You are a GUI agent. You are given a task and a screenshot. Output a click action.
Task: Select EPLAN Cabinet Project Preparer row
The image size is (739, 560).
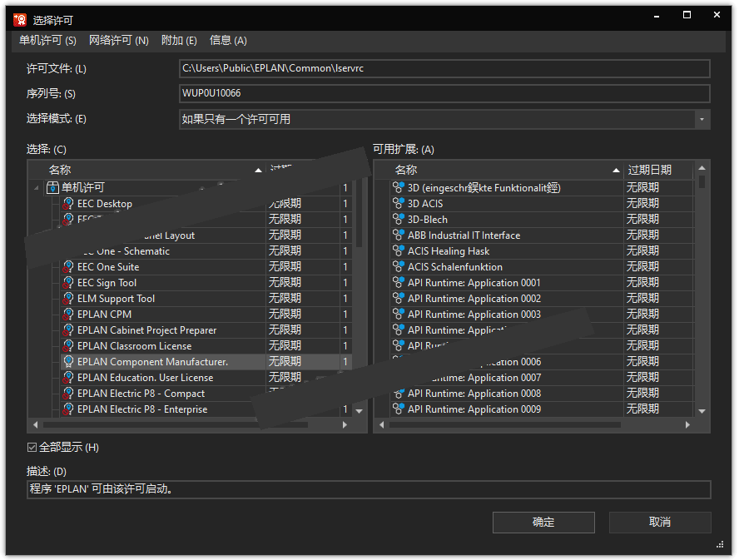pos(206,330)
